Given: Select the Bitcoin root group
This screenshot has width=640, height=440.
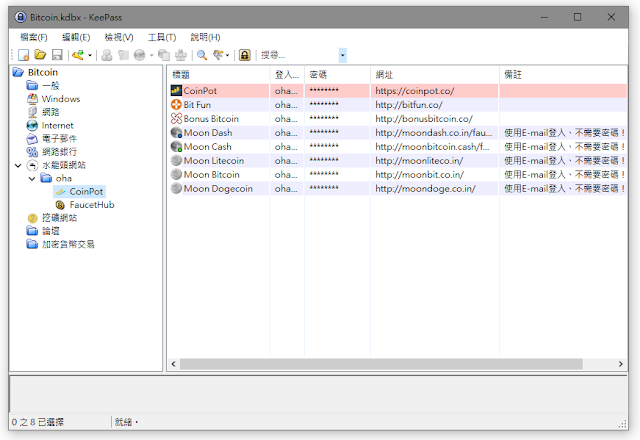Looking at the screenshot, I should click(43, 72).
